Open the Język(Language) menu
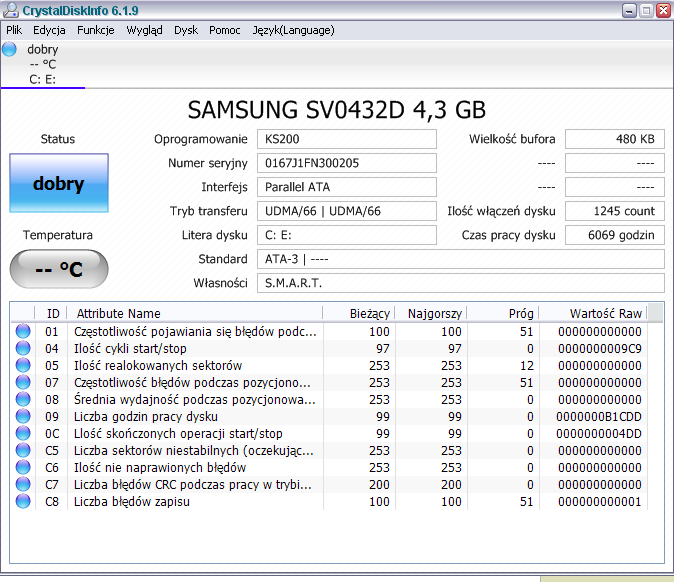The width and height of the screenshot is (674, 582). [293, 30]
